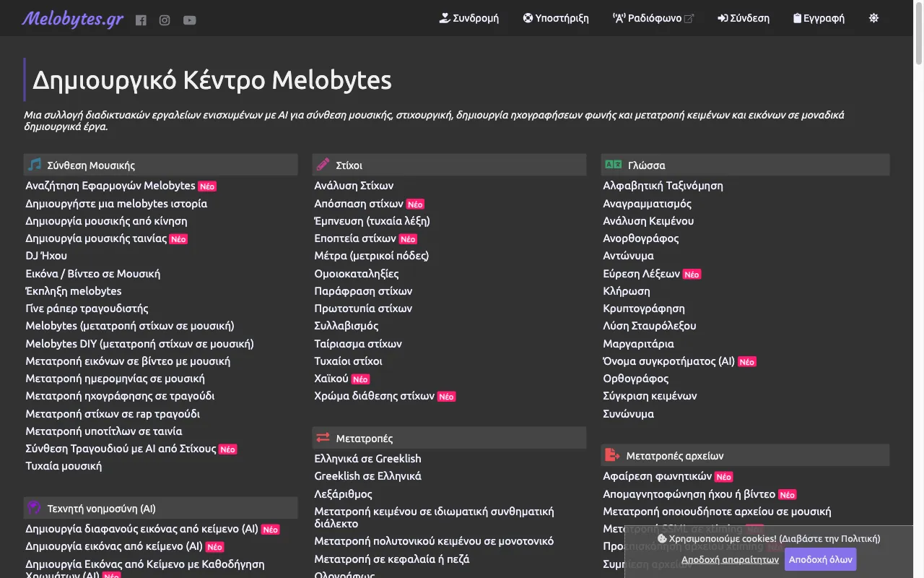Open the Υποστήριξη menu item
This screenshot has height=578, width=924.
coord(556,18)
